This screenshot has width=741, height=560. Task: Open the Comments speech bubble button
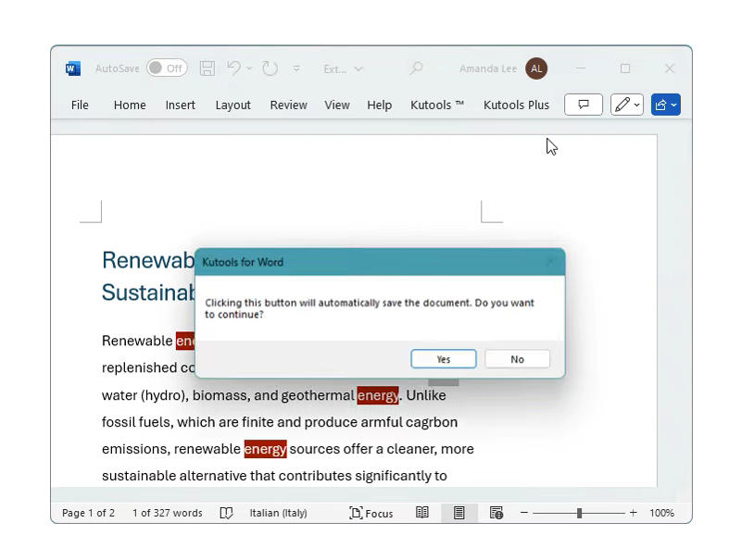[584, 105]
